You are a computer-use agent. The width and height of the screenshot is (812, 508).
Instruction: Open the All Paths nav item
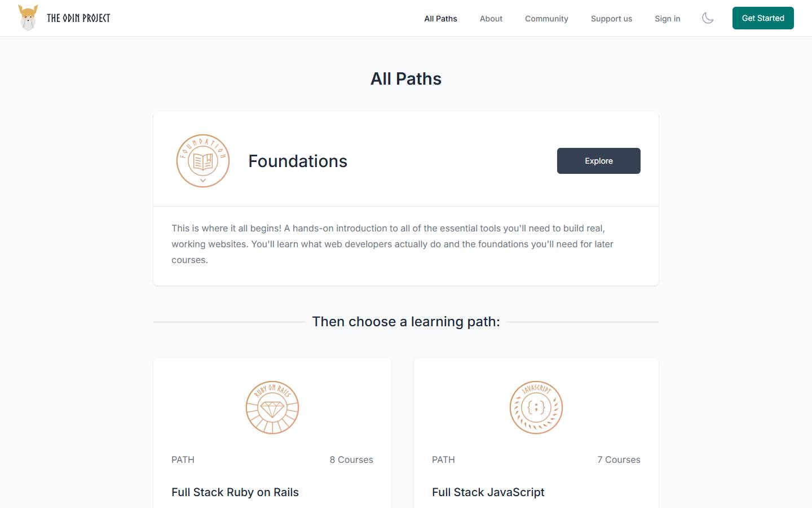441,19
